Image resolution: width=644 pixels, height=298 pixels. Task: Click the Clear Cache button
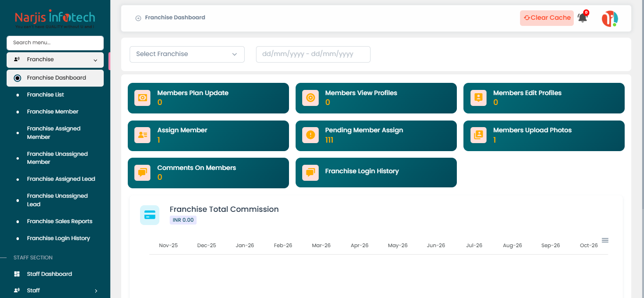[547, 18]
